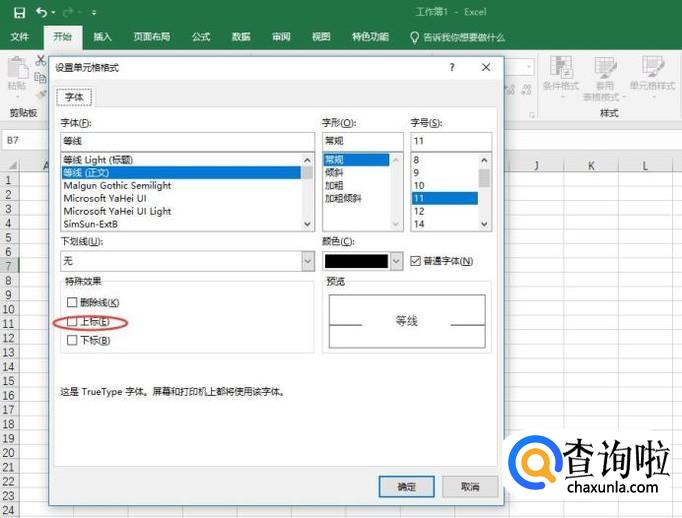The height and width of the screenshot is (518, 682).
Task: Click the Cut scissors icon
Action: (x=41, y=60)
